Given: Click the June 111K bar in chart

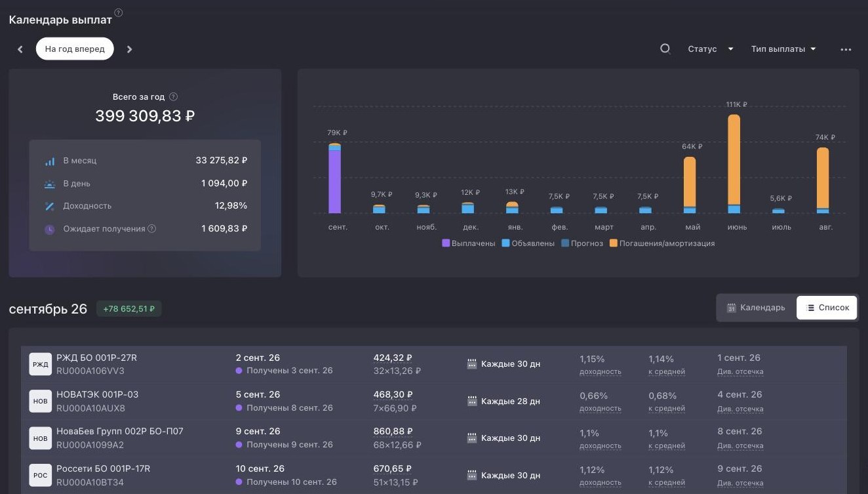Looking at the screenshot, I should tap(734, 164).
